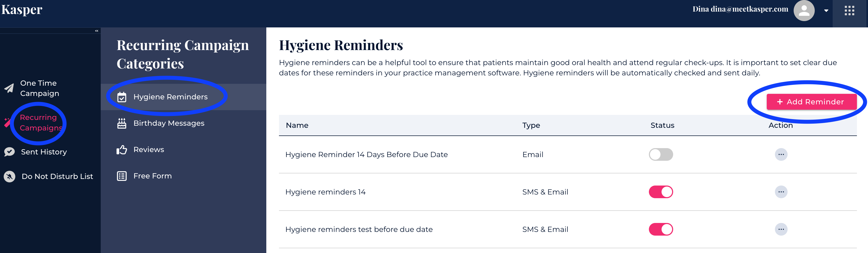Click the user profile avatar icon

coord(804,11)
